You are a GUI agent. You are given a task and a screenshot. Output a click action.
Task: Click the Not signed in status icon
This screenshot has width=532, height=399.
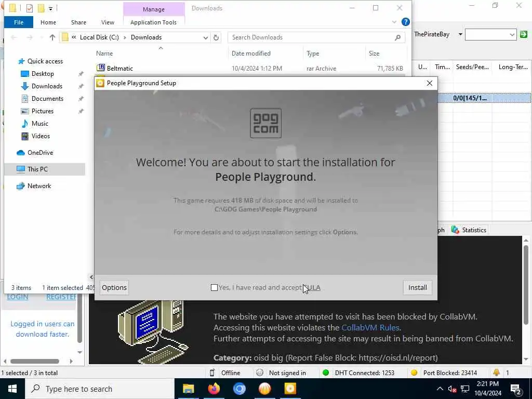260,373
